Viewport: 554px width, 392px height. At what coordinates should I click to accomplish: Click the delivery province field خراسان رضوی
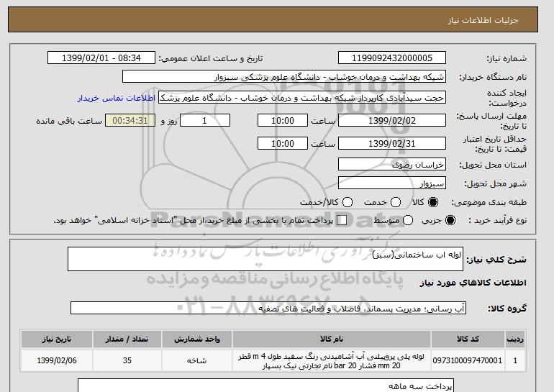coord(392,164)
